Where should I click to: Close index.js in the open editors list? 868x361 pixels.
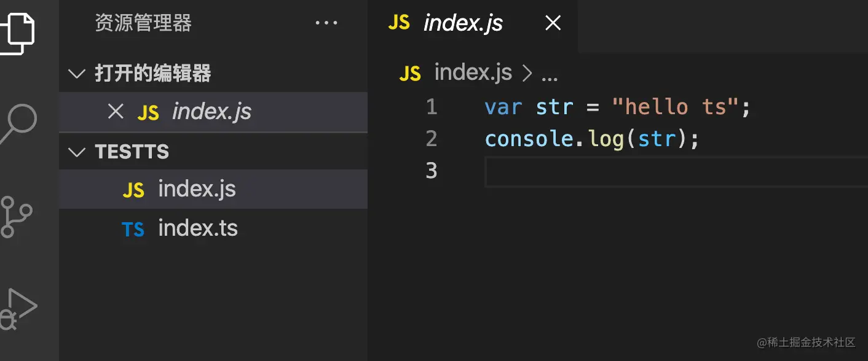click(x=116, y=112)
